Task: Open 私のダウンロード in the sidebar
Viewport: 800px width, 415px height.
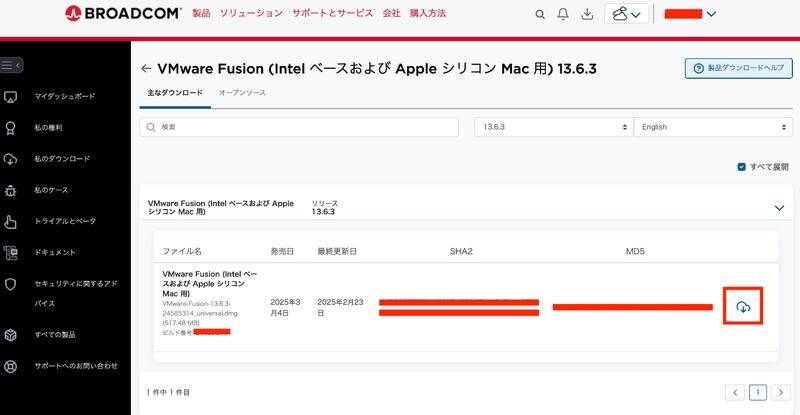Action: [62, 159]
